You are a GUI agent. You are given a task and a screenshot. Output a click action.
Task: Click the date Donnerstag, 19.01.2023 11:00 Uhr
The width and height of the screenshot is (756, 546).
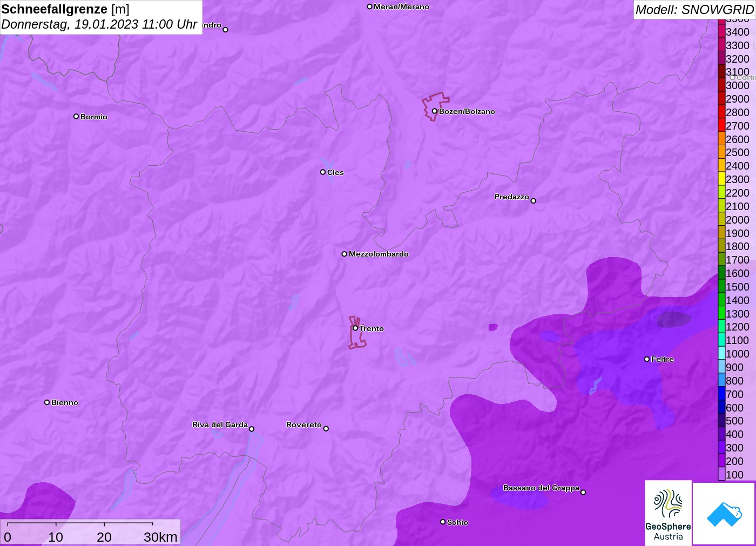(99, 24)
